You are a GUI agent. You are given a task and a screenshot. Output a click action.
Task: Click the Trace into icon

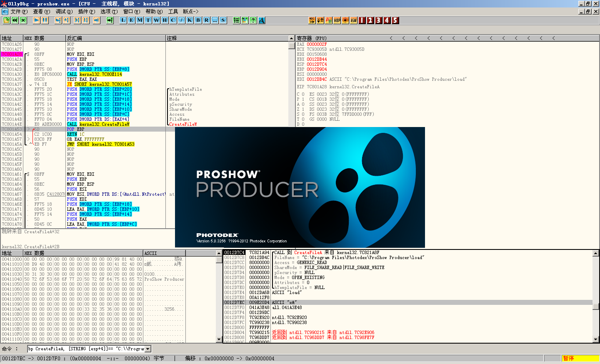[77, 20]
